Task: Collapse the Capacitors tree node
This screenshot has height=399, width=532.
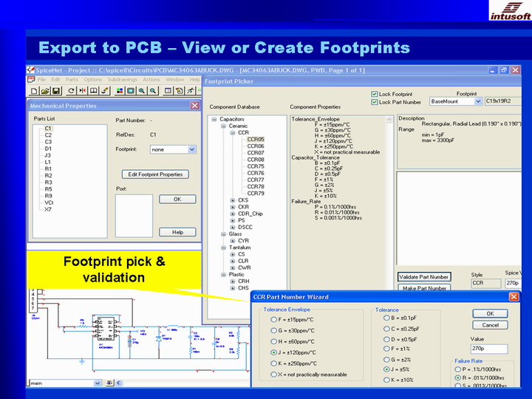Action: click(214, 119)
